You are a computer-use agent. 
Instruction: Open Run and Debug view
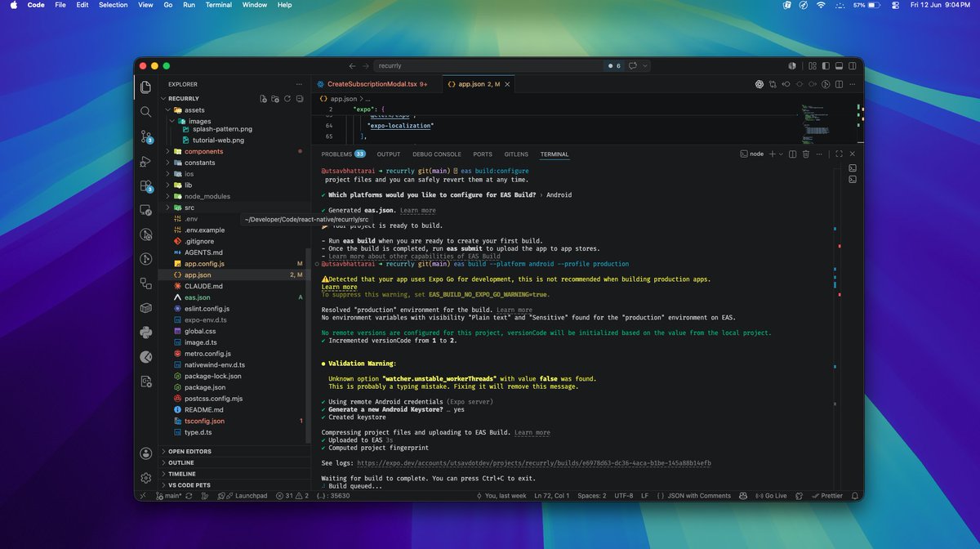coord(145,161)
